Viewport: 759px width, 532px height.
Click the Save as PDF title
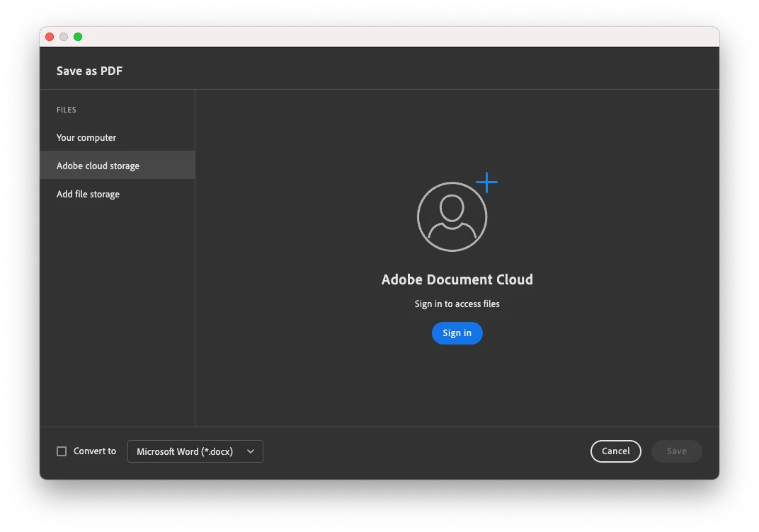tap(89, 71)
